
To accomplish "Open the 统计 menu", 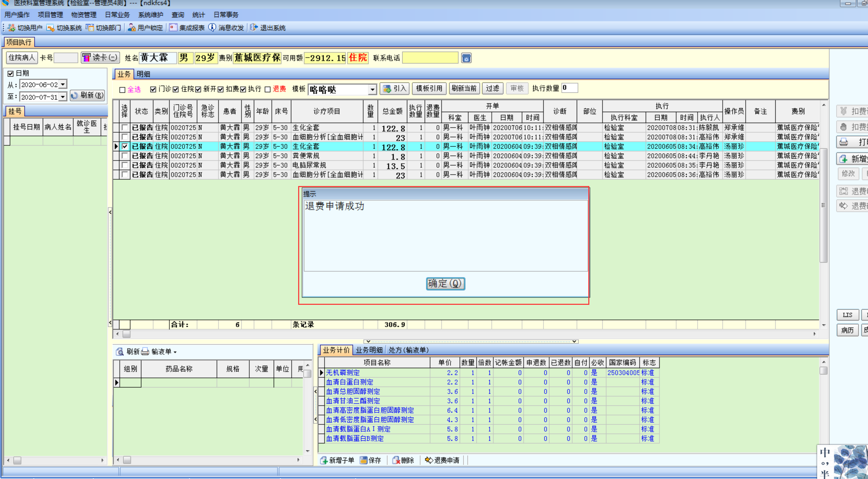I will (x=198, y=15).
